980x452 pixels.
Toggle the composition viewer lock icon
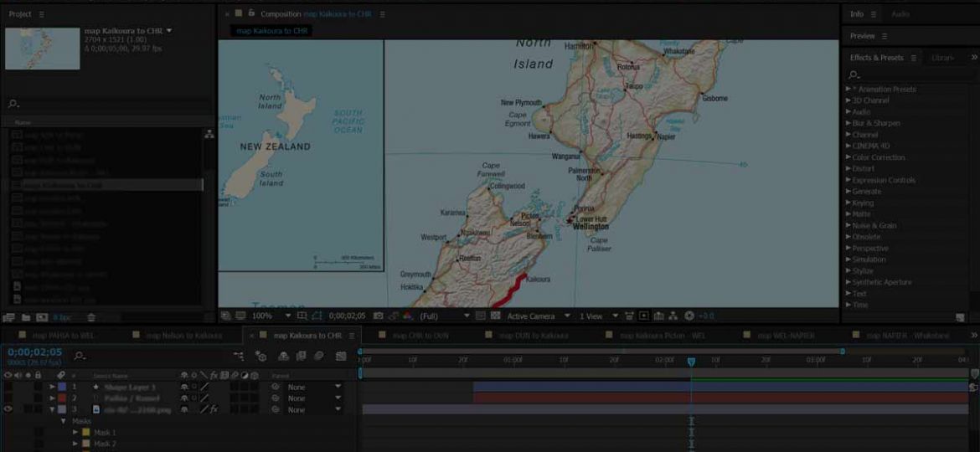point(251,13)
